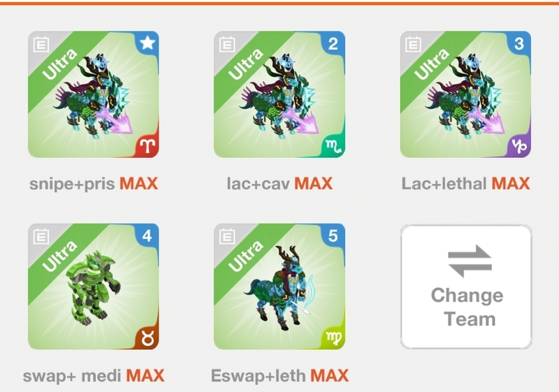Viewport: 559px width, 392px height.
Task: Tap the notes icon on Eswap+leth card
Action: click(227, 237)
